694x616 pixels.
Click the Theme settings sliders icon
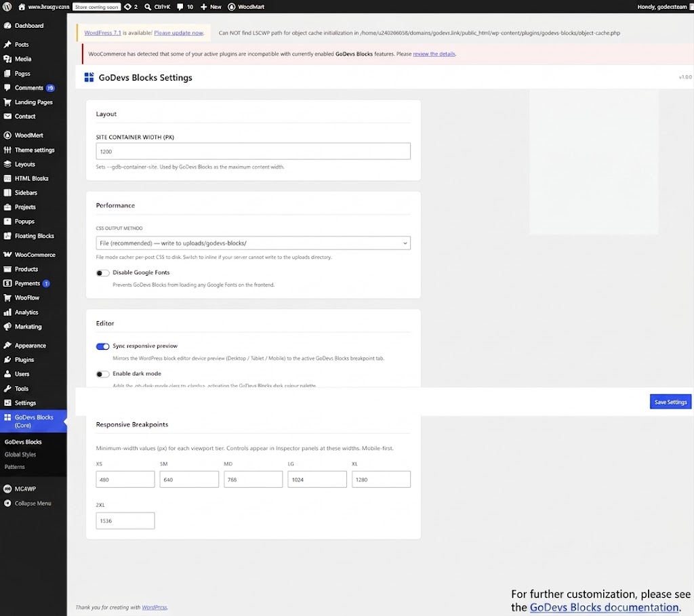tap(7, 150)
